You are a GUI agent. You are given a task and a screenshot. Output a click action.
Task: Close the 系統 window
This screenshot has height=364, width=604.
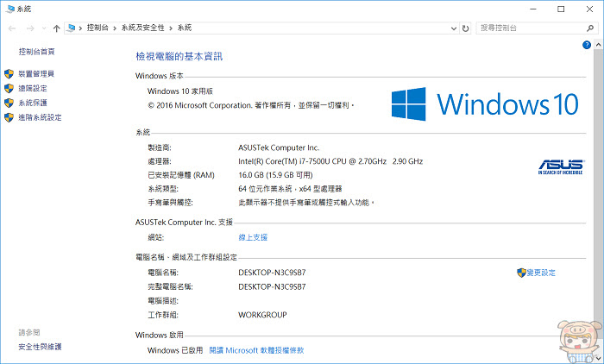click(589, 9)
